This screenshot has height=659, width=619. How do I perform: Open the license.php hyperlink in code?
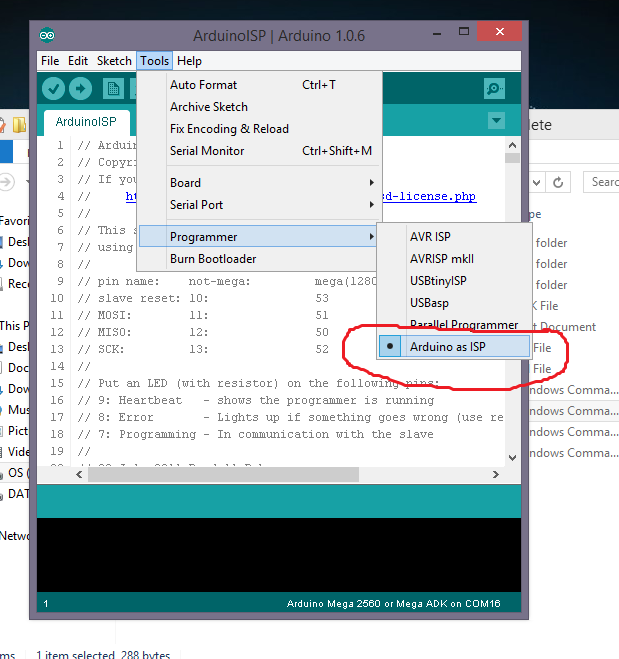pyautogui.click(x=429, y=196)
